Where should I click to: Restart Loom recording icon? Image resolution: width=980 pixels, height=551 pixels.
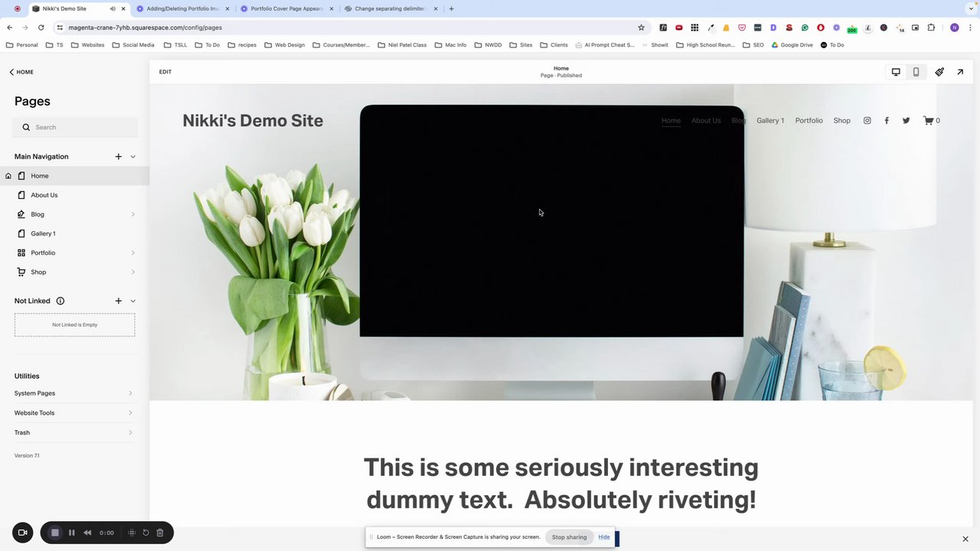[145, 533]
